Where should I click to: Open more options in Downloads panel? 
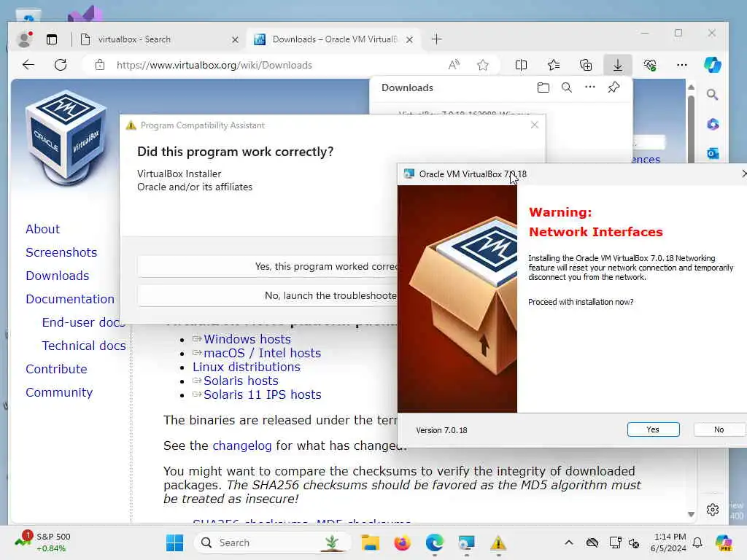pyautogui.click(x=589, y=87)
